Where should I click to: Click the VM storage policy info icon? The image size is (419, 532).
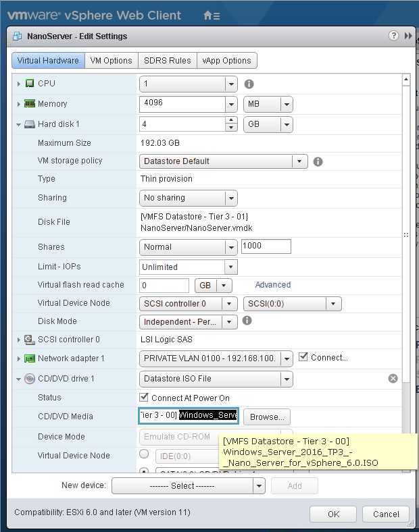(318, 161)
